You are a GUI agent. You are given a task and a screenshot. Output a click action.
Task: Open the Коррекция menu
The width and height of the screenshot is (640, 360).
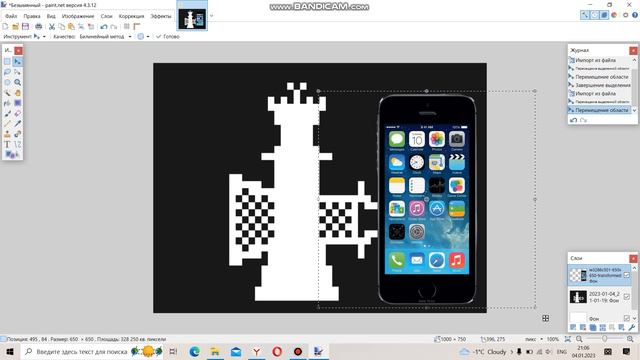(131, 16)
